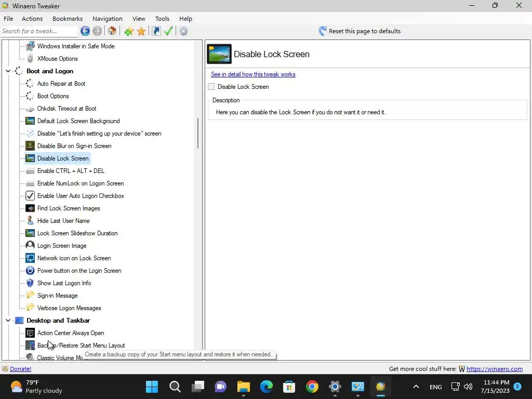
Task: Select 'Let's finish setting up your device' tweak
Action: (x=99, y=134)
